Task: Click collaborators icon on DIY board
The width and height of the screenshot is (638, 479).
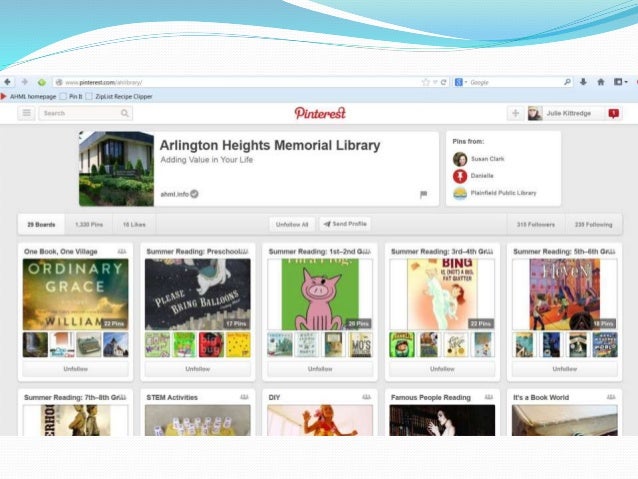Action: pyautogui.click(x=366, y=397)
